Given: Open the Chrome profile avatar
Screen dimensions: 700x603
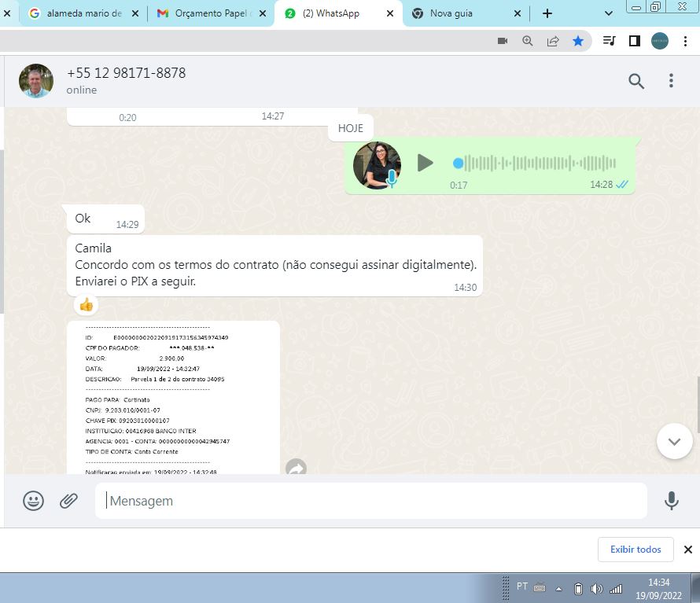Looking at the screenshot, I should pyautogui.click(x=660, y=41).
